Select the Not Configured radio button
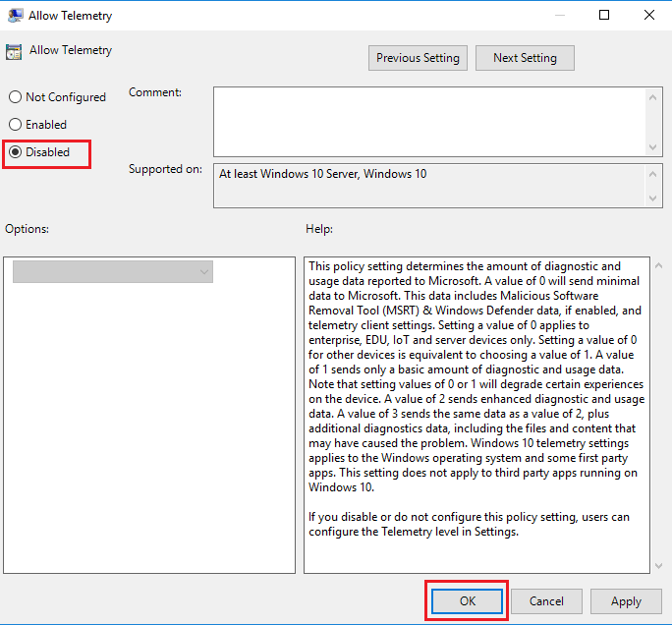 (15, 97)
